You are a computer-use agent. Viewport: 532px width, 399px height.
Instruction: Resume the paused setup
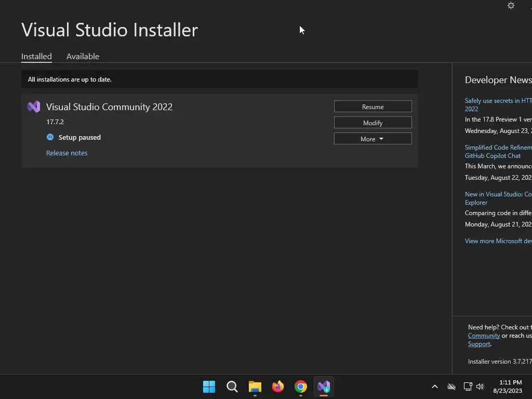click(x=373, y=107)
